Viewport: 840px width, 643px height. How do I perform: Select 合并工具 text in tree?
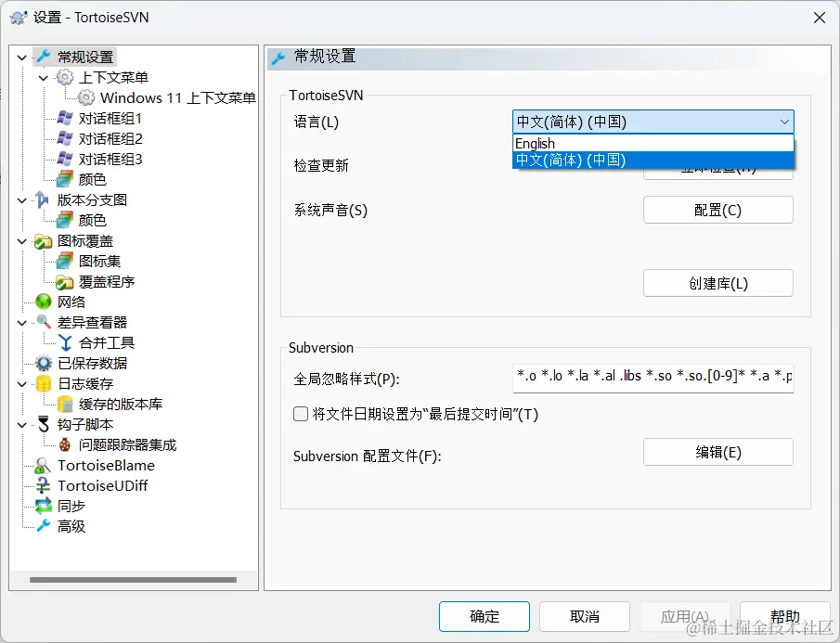(107, 342)
